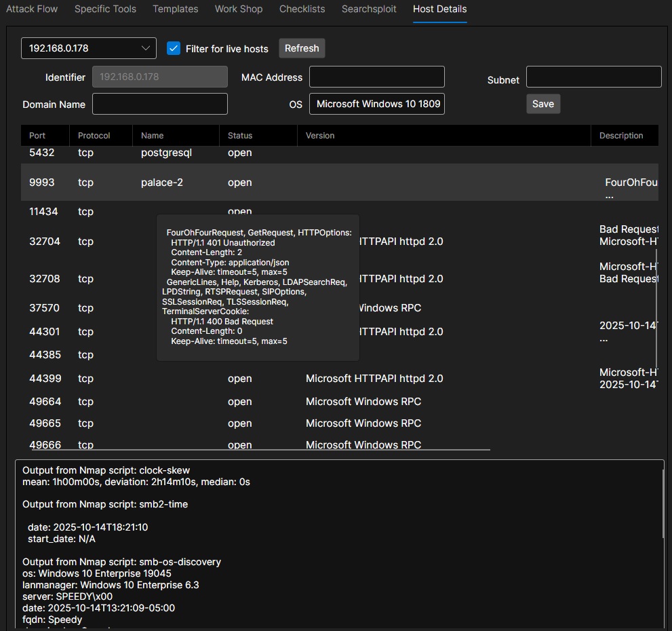Click the Port column header

pyautogui.click(x=37, y=135)
